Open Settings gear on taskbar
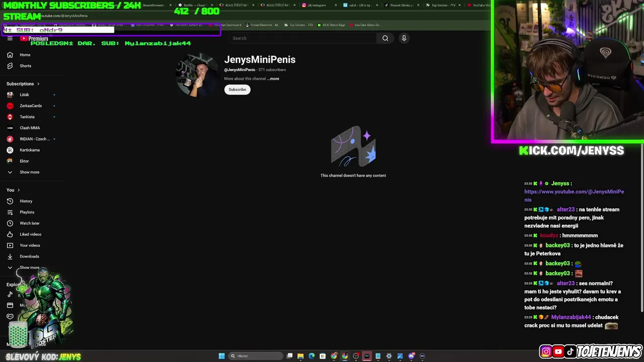 (389, 356)
